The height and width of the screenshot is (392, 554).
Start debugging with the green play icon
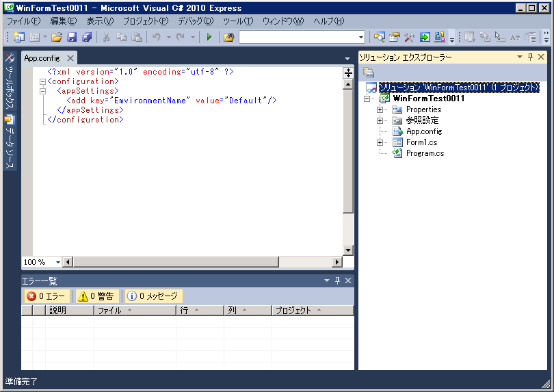209,37
